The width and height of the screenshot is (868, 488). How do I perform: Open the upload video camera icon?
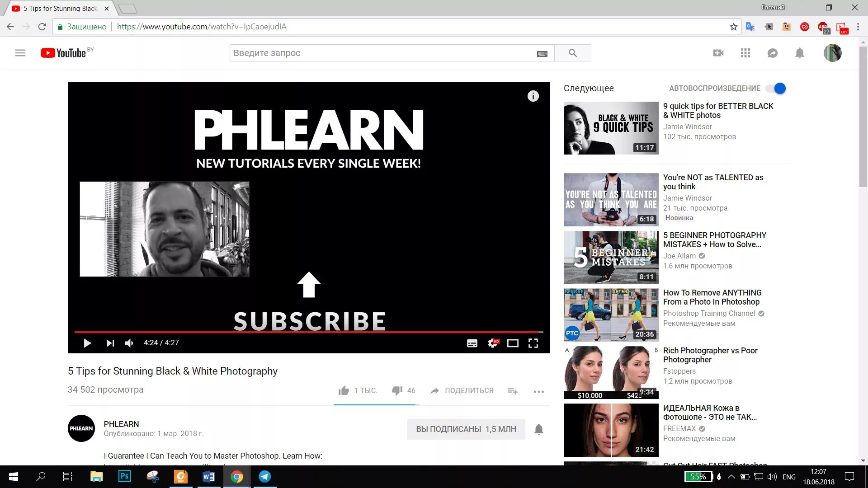pos(718,53)
